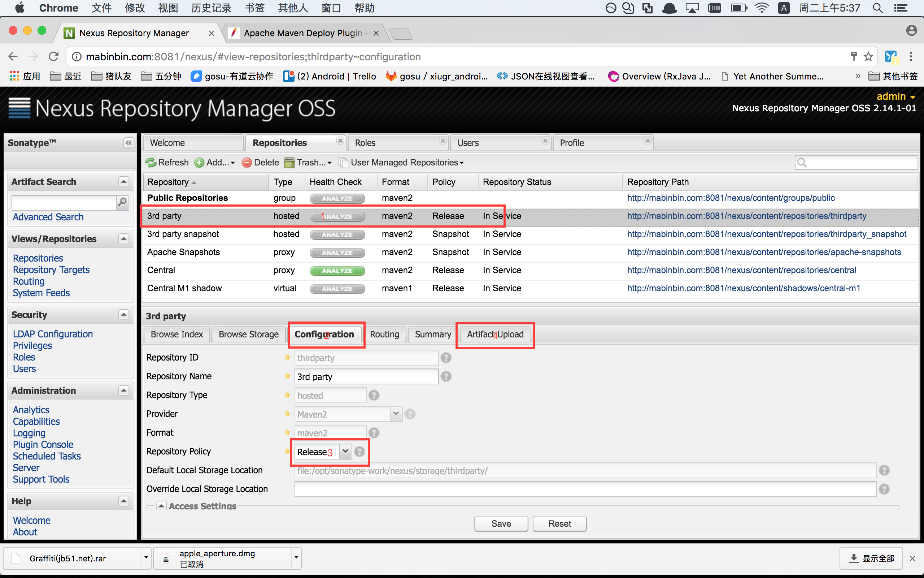
Task: Click help icon for Override Local Storage Location
Action: (884, 489)
